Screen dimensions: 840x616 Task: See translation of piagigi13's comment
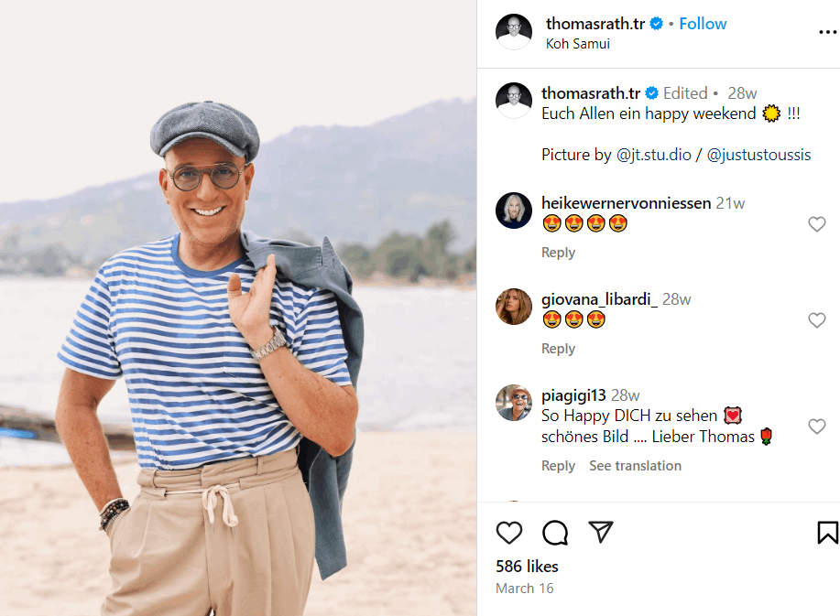635,466
